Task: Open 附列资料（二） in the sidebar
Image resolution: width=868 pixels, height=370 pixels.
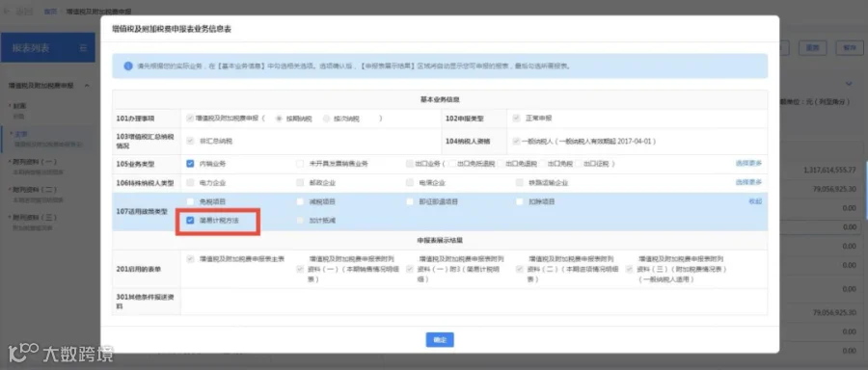Action: (35, 190)
